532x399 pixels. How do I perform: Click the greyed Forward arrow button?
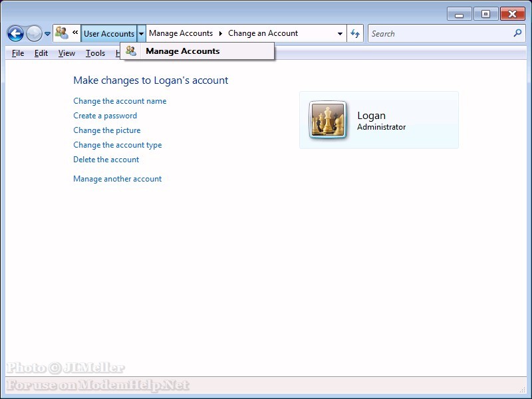click(x=35, y=34)
